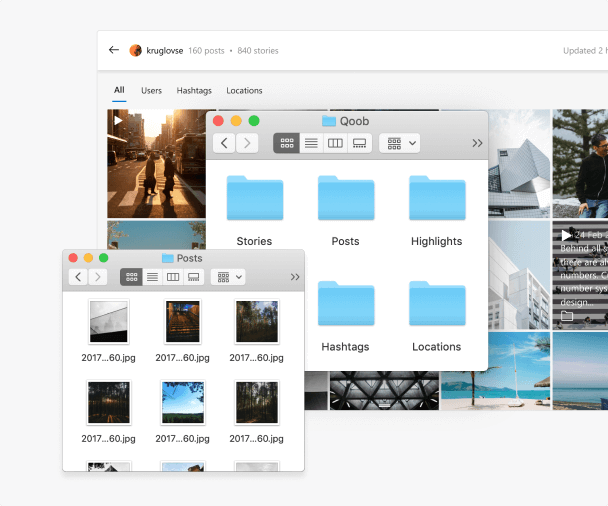Click the 840 stories count text
The height and width of the screenshot is (506, 608).
tap(258, 51)
